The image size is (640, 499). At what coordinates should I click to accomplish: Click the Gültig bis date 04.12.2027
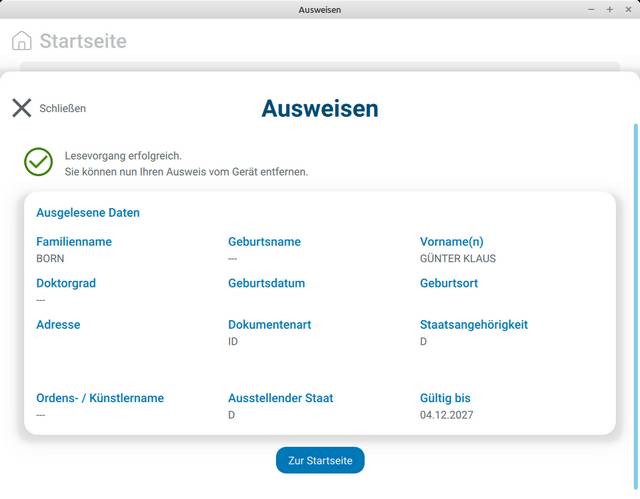pyautogui.click(x=446, y=415)
